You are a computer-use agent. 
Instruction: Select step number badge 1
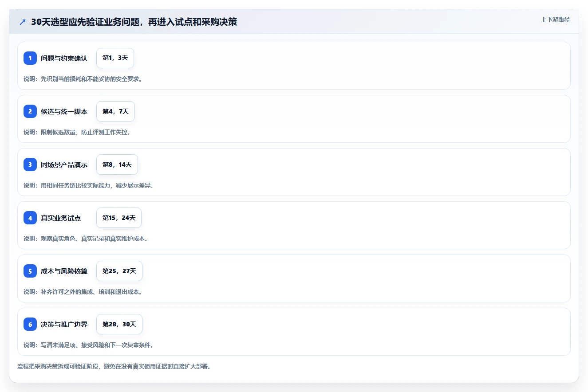coord(30,58)
